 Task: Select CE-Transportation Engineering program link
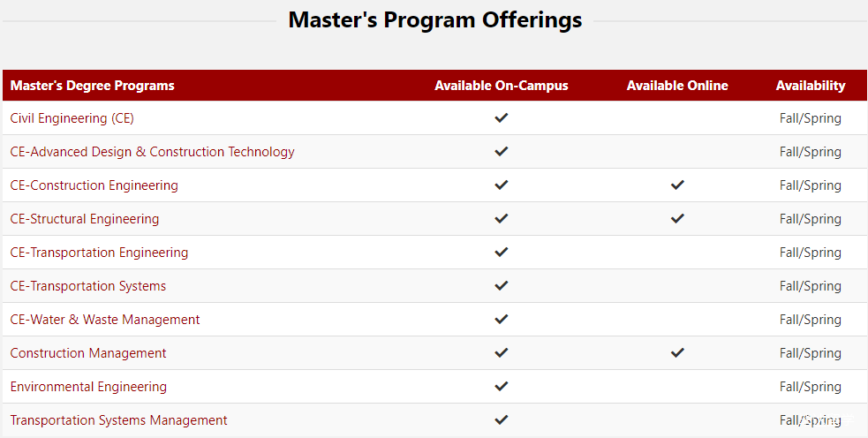pos(99,253)
